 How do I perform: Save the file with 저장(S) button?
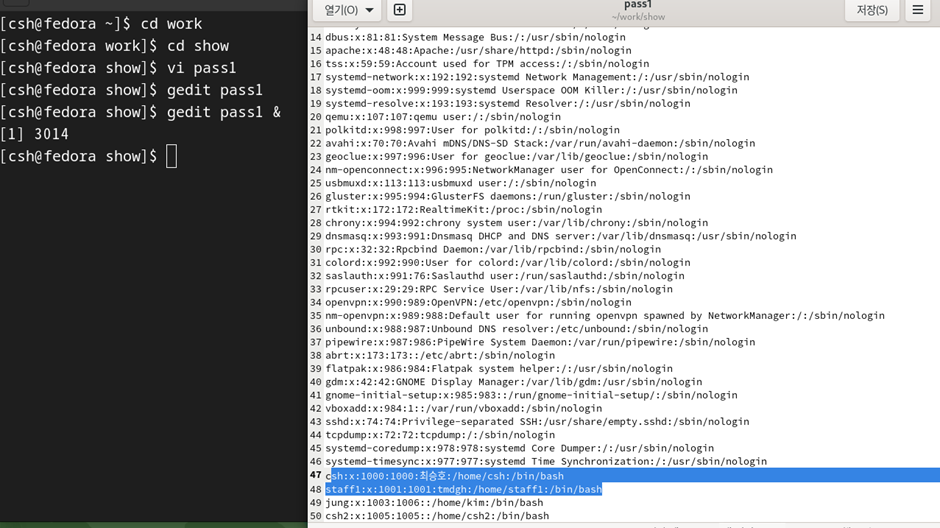tap(872, 10)
